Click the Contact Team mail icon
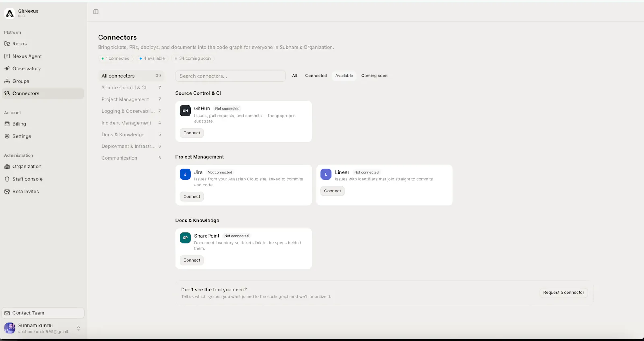Image resolution: width=644 pixels, height=341 pixels. (x=7, y=313)
